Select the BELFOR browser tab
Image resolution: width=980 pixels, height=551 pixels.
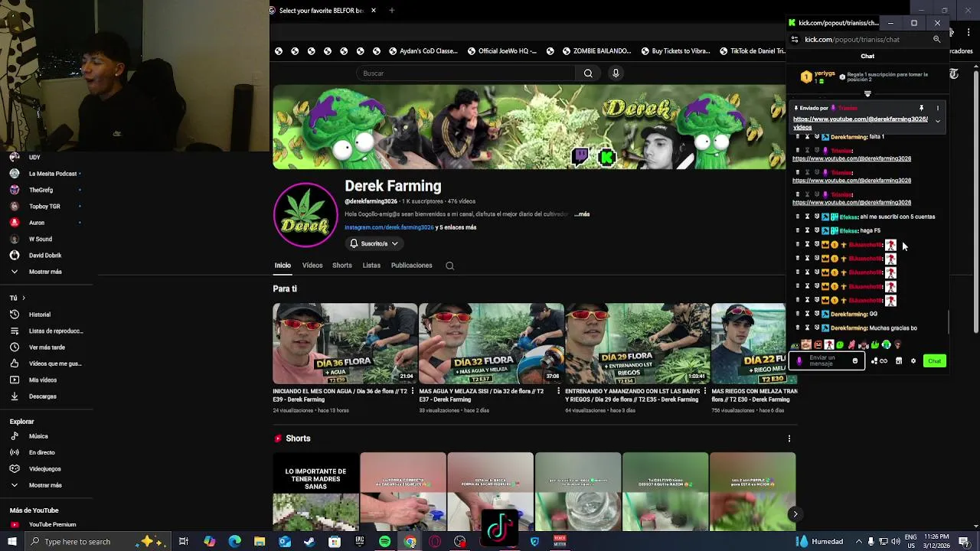[x=324, y=11]
